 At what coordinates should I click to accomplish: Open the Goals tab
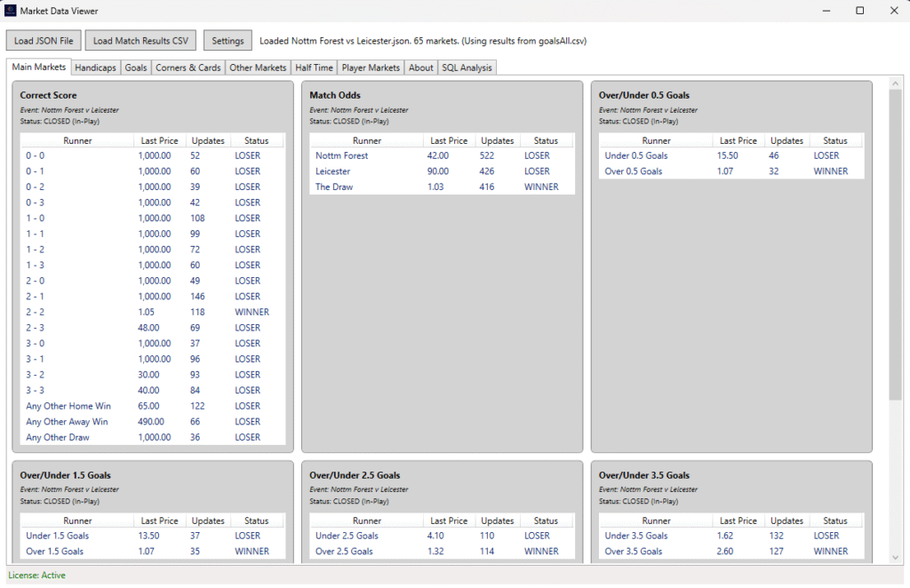pos(135,67)
